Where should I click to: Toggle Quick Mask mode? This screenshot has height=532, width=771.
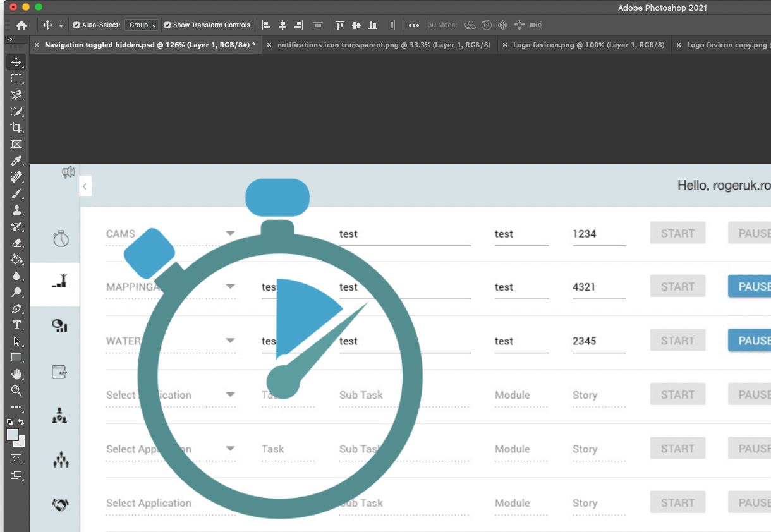coord(16,459)
